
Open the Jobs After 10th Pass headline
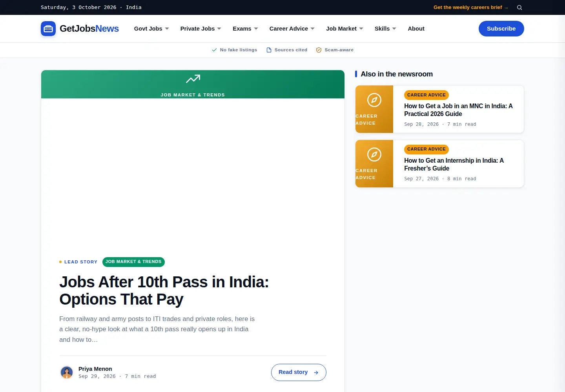tap(164, 290)
